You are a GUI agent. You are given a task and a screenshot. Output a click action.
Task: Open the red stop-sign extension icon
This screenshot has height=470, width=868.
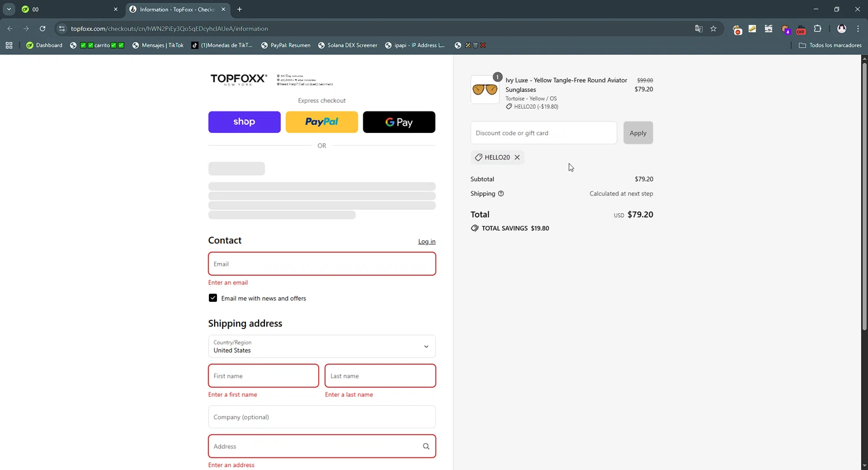click(x=737, y=29)
